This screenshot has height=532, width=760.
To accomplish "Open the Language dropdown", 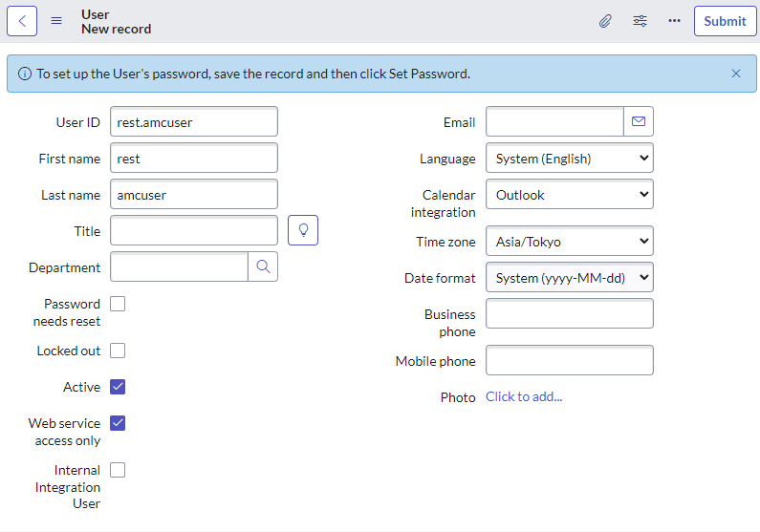I will point(569,159).
